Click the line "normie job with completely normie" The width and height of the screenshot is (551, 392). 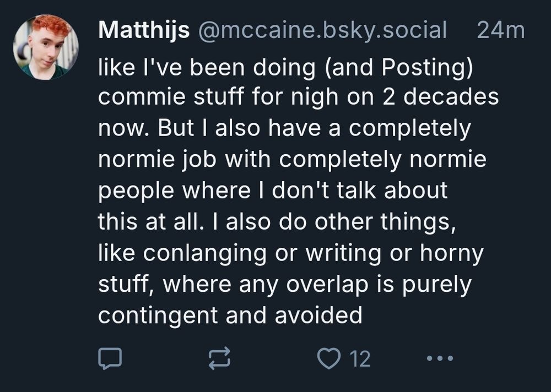[292, 160]
